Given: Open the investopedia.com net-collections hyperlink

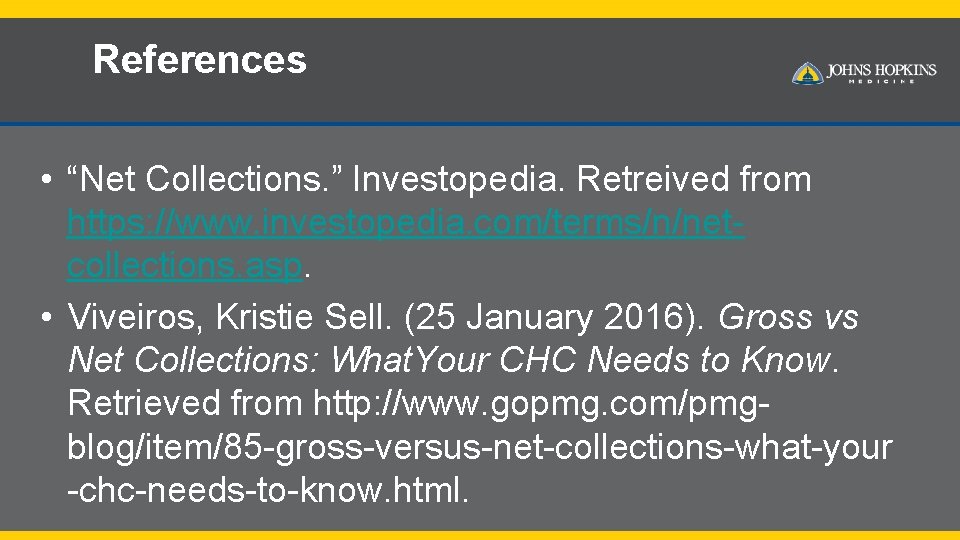Looking at the screenshot, I should (x=405, y=223).
